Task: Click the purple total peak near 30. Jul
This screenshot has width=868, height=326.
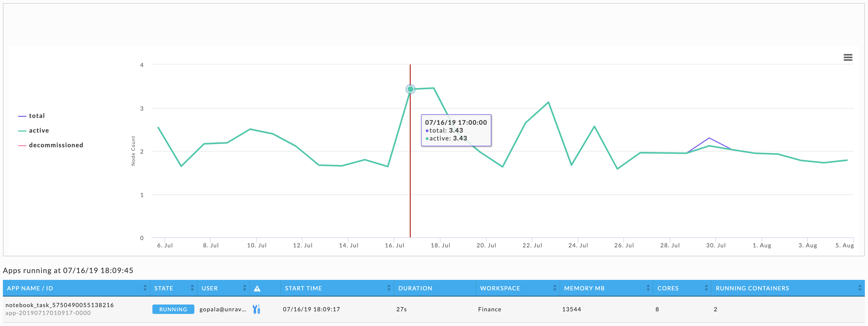Action: pyautogui.click(x=709, y=138)
